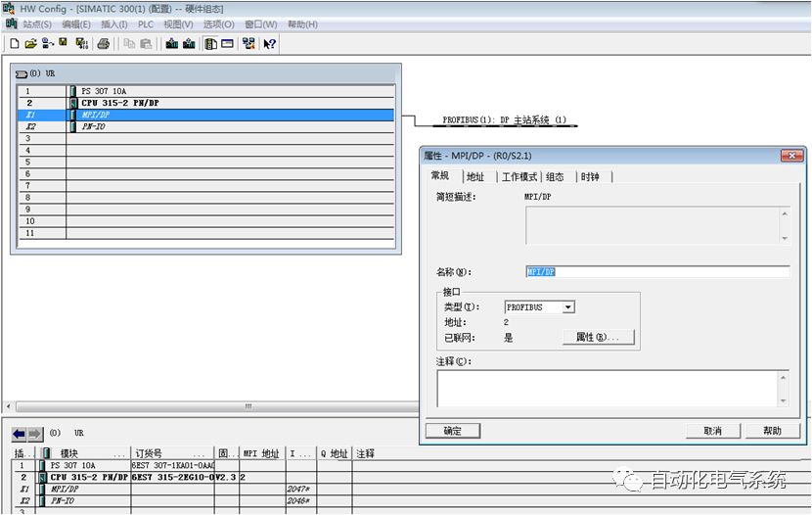Viewport: 812px width, 515px height.
Task: Click the rack icon beside (0) UR title
Action: (x=22, y=74)
